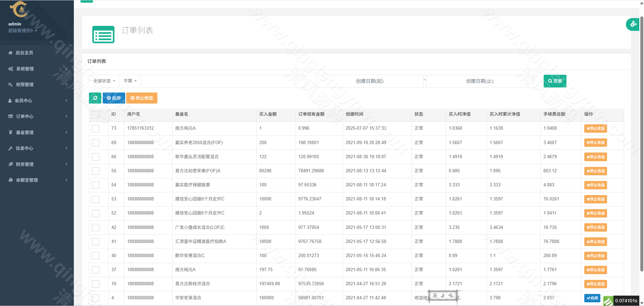Expand the 超级管理员9 user dropdown
644x306 pixels.
[22, 30]
